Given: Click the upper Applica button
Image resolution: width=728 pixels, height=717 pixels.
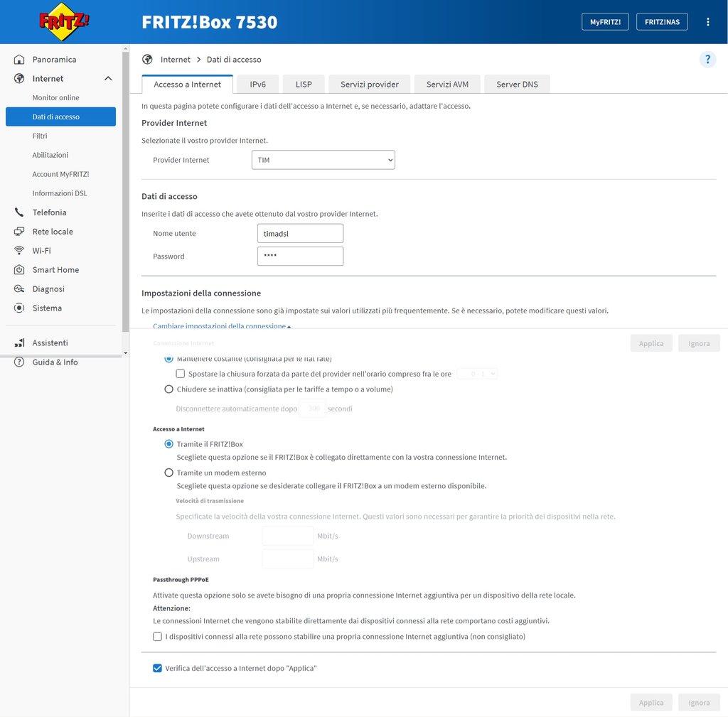Looking at the screenshot, I should [x=651, y=343].
